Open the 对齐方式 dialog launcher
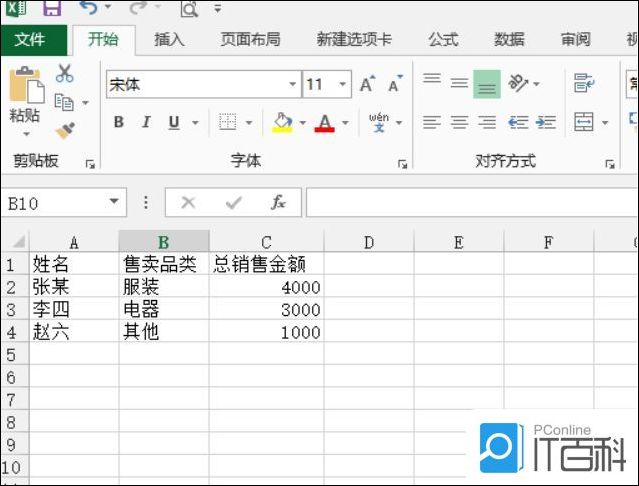 [x=610, y=164]
